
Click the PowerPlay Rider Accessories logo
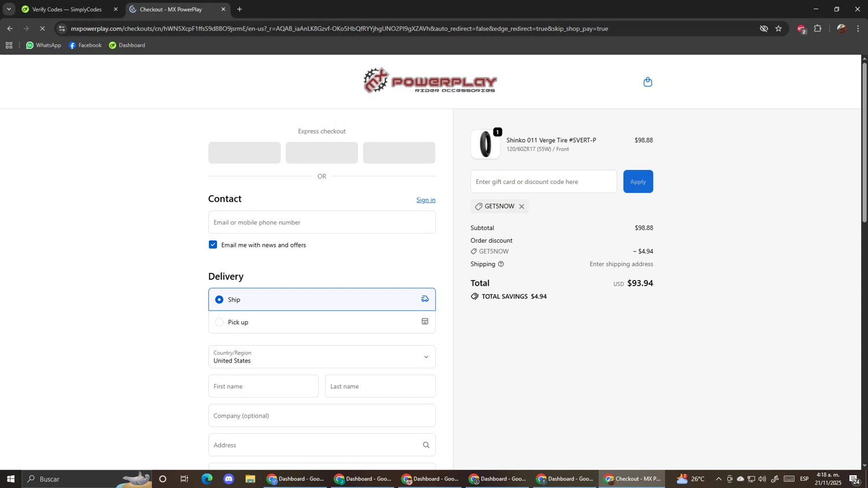[x=430, y=81]
